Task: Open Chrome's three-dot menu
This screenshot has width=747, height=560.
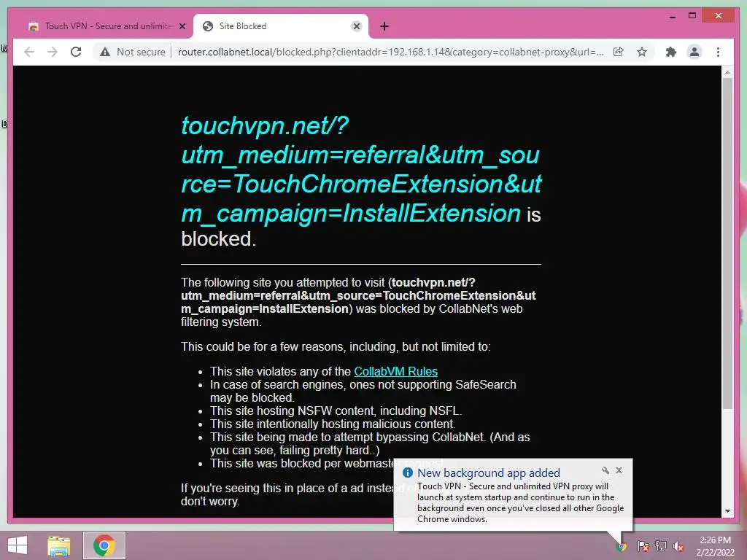Action: click(719, 52)
